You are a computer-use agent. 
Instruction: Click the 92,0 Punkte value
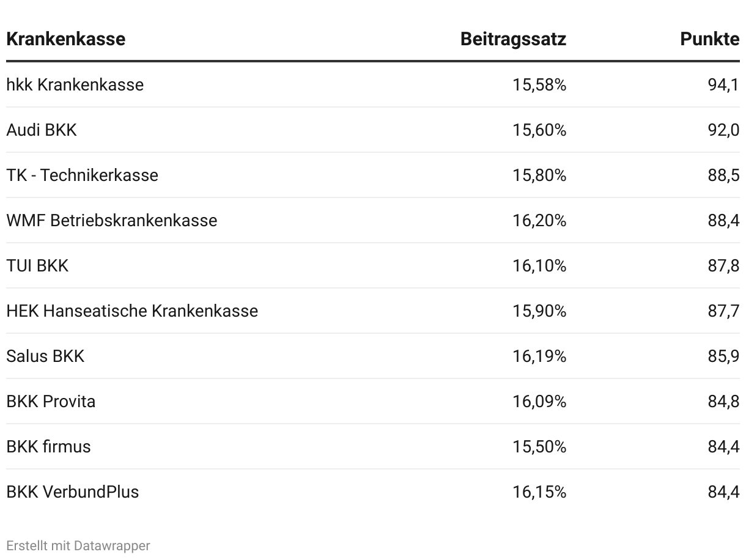[x=723, y=130]
